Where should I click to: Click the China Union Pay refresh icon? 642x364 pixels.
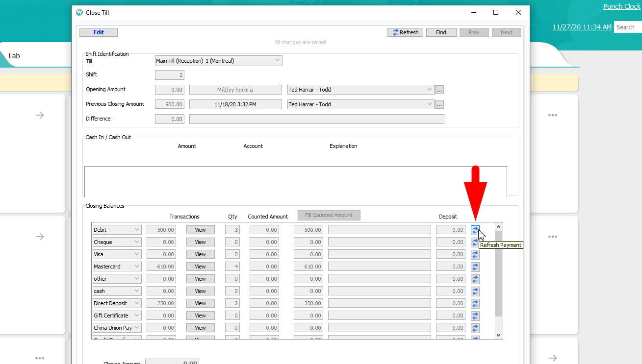pos(475,328)
